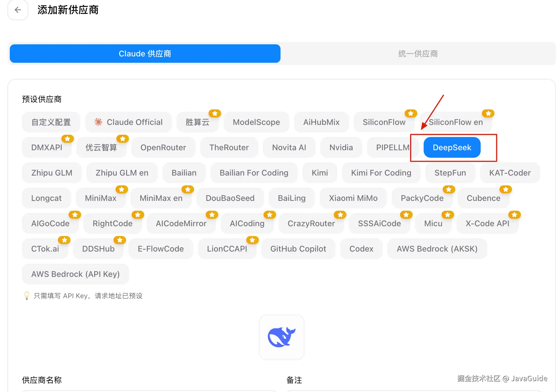Click the star badge on DMXAPI
557x392 pixels.
pyautogui.click(x=68, y=139)
